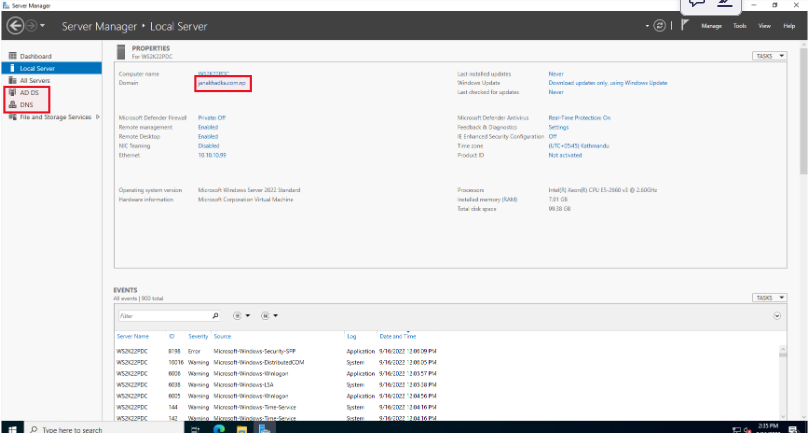Open the navigation history dropdown arrow
The width and height of the screenshot is (810, 433).
click(44, 26)
